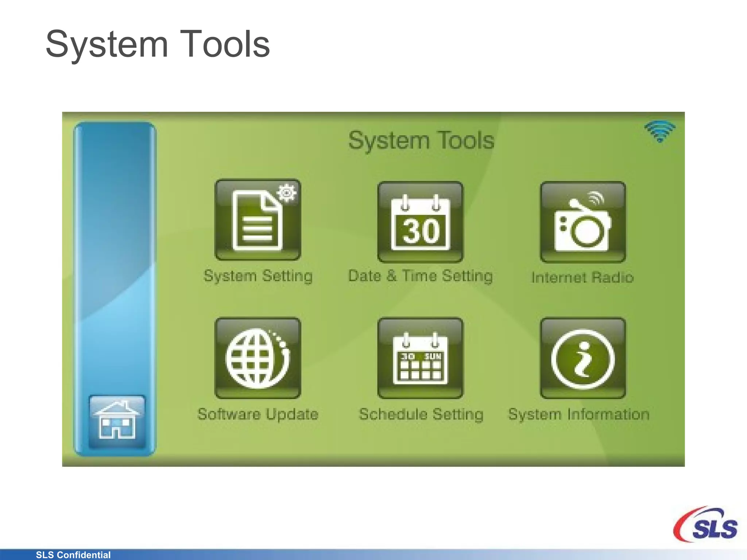747x560 pixels.
Task: Open the Schedule Setting calendar icon
Action: [x=420, y=358]
